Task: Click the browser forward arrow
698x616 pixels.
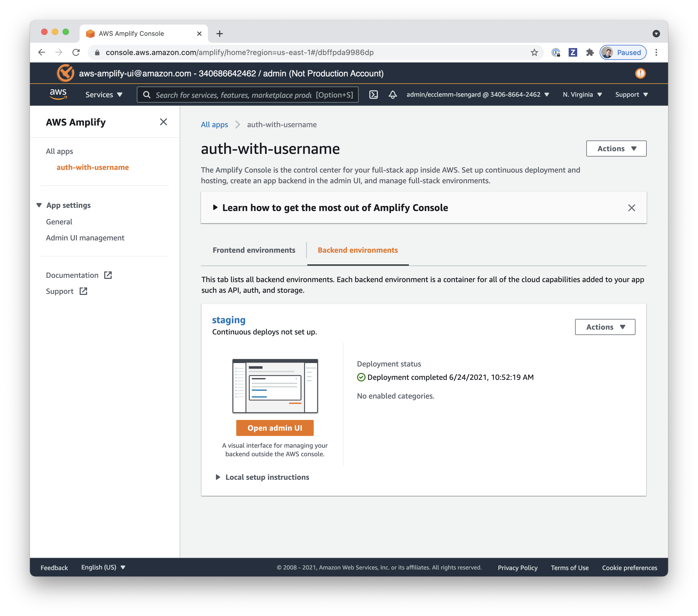Action: (59, 52)
